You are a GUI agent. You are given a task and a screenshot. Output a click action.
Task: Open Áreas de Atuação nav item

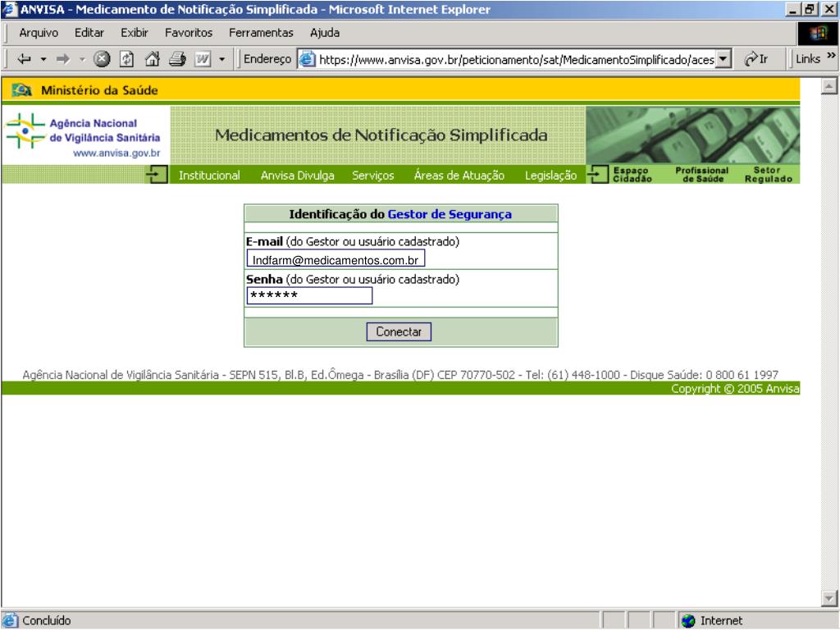[459, 176]
